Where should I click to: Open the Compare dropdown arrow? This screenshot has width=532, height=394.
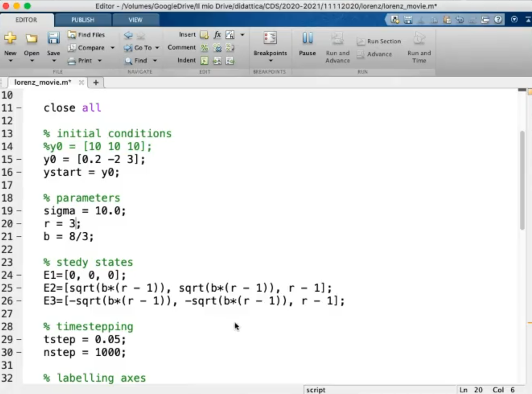click(113, 48)
